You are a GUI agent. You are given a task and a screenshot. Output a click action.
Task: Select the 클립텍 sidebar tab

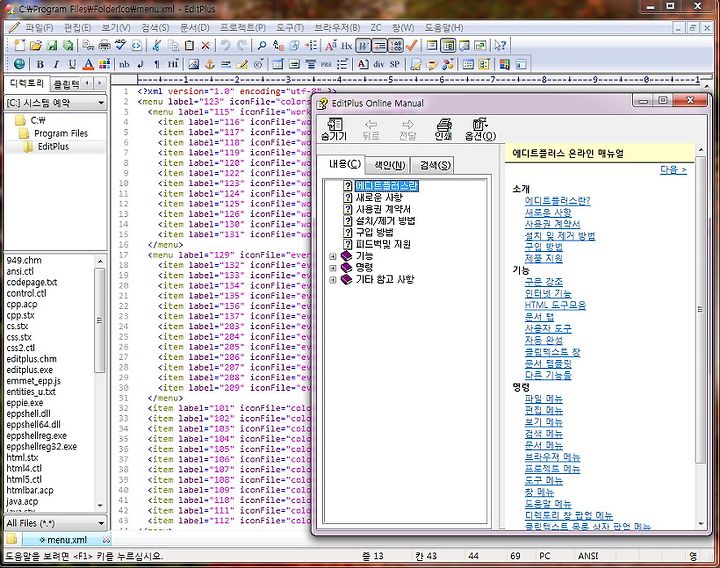coord(67,84)
